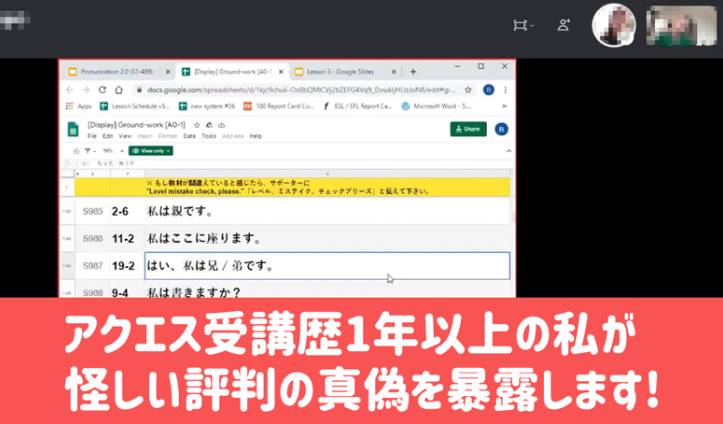Click the round participant profile thumbnail
Viewport: 723px width, 424px height.
click(617, 25)
